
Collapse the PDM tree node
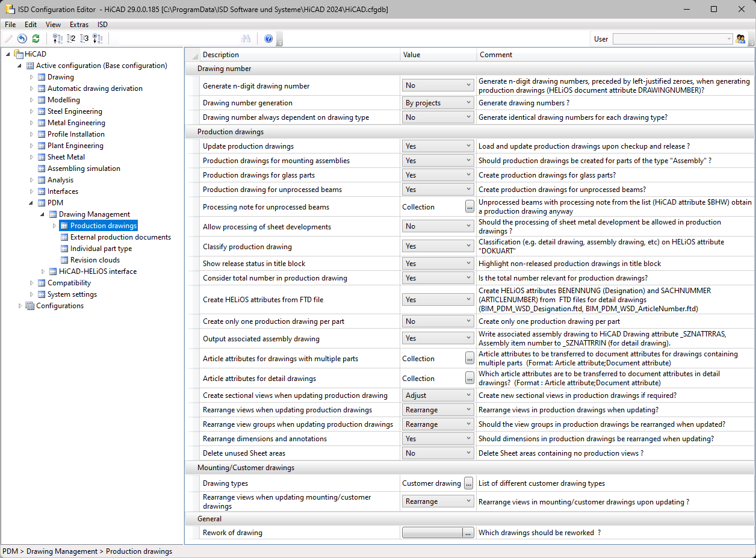32,203
